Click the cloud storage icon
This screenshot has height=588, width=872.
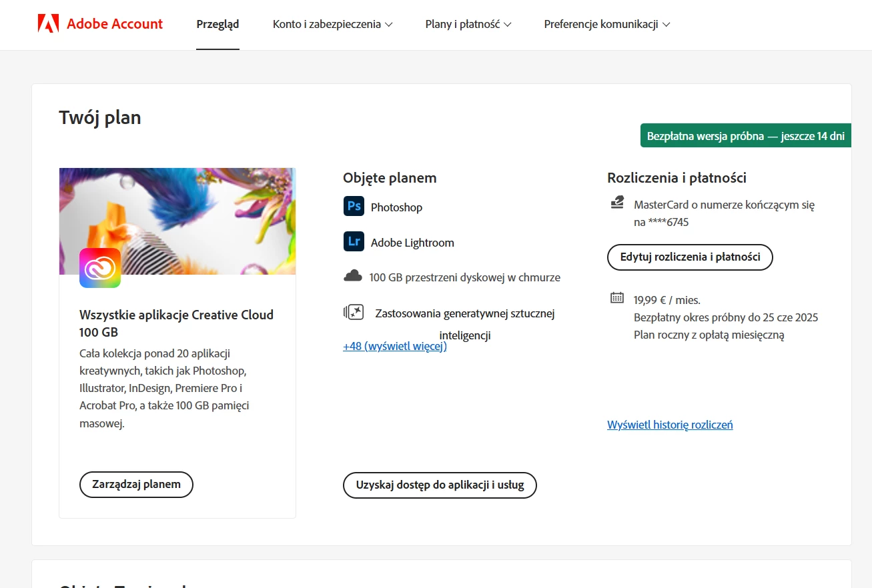[353, 276]
